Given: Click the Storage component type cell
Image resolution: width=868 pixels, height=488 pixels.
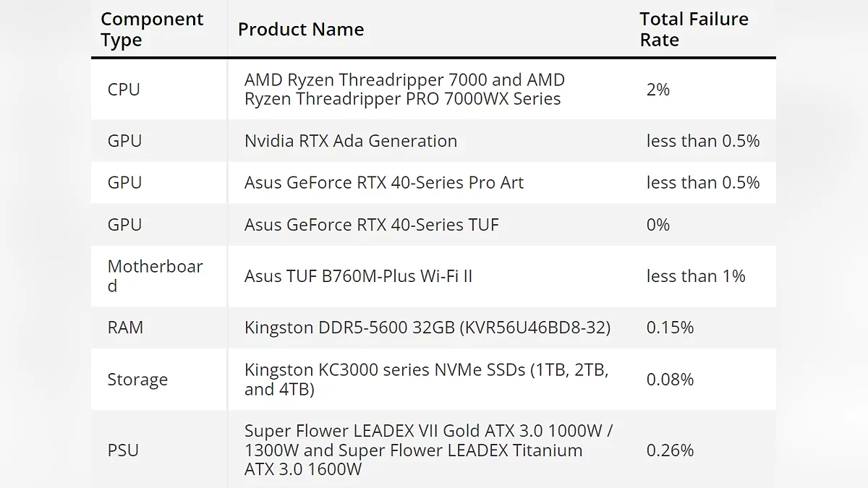Looking at the screenshot, I should pos(137,380).
